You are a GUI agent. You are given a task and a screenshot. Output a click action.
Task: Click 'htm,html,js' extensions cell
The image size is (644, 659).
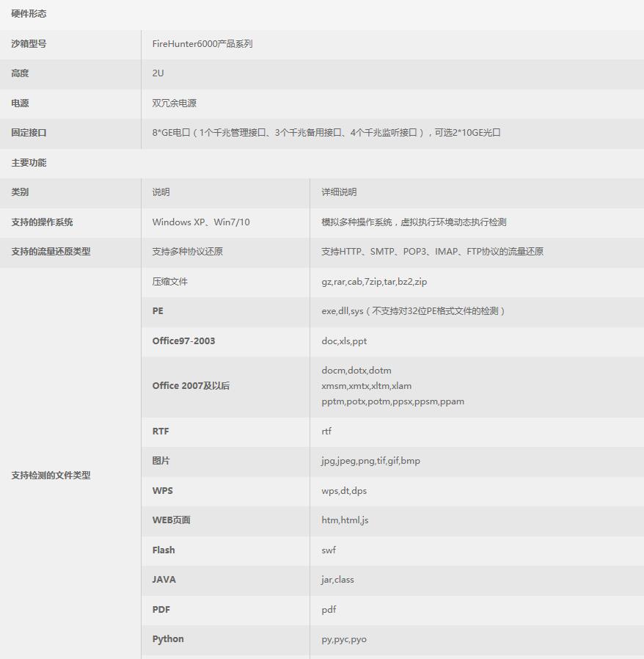pos(345,520)
